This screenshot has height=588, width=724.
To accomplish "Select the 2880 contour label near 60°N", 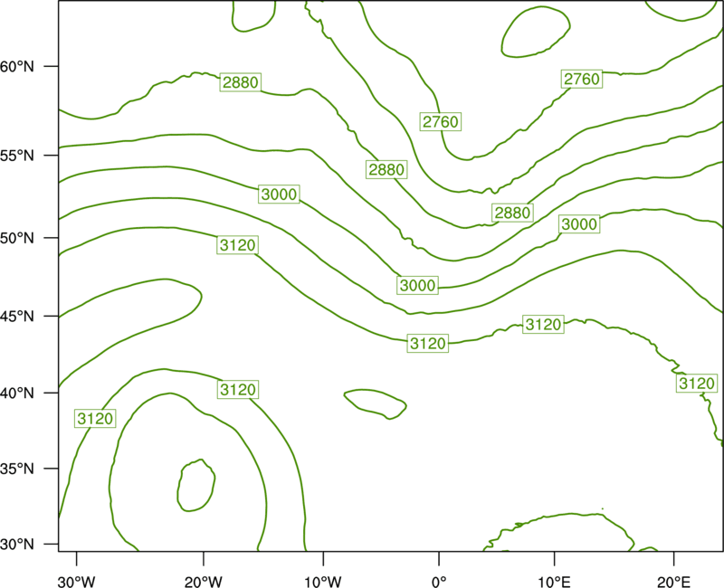I will click(241, 82).
